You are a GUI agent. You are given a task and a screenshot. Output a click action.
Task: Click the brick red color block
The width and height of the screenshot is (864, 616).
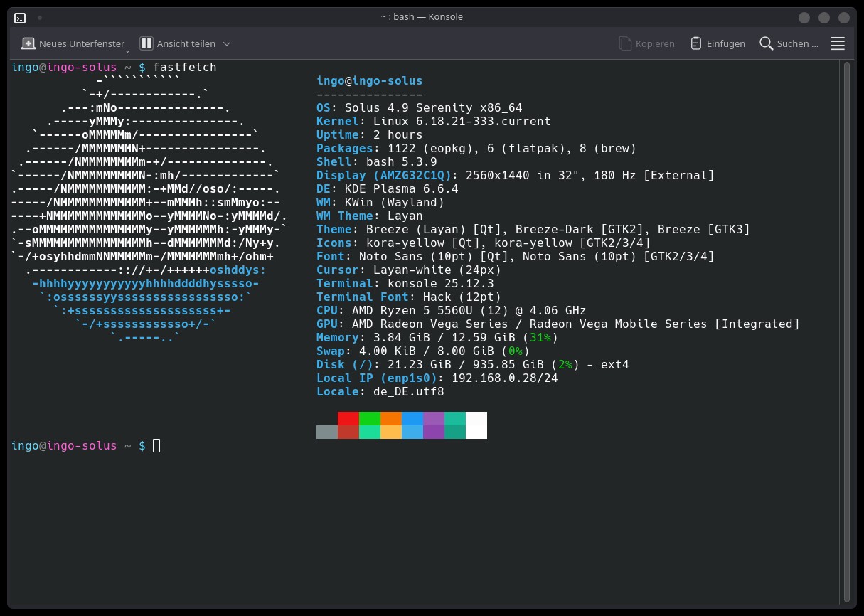pos(348,432)
